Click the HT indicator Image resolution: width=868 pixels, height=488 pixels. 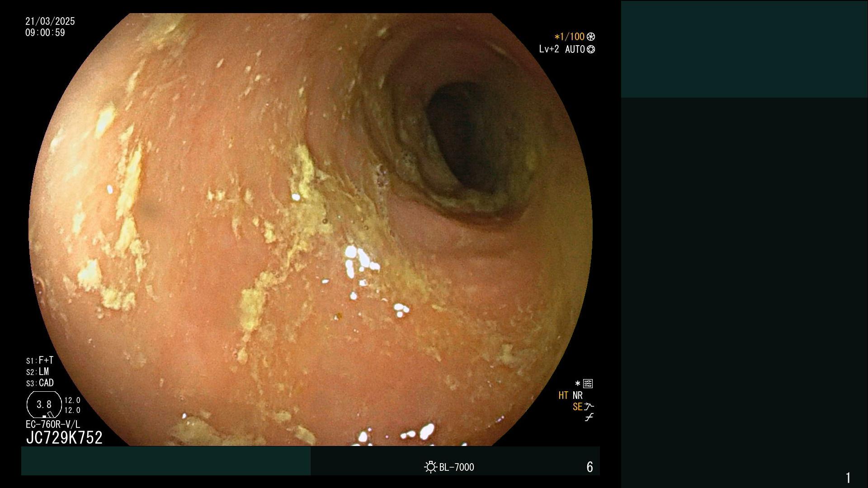tap(563, 395)
